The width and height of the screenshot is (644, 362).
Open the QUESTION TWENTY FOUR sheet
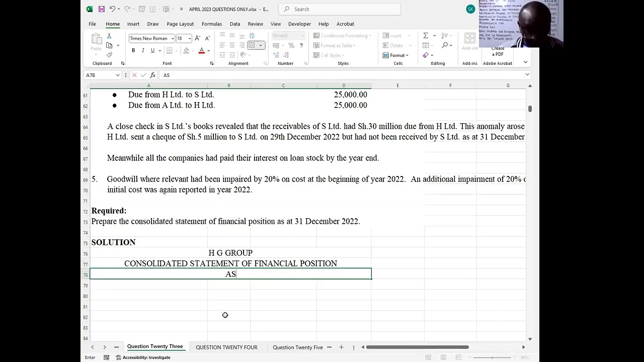pyautogui.click(x=226, y=347)
